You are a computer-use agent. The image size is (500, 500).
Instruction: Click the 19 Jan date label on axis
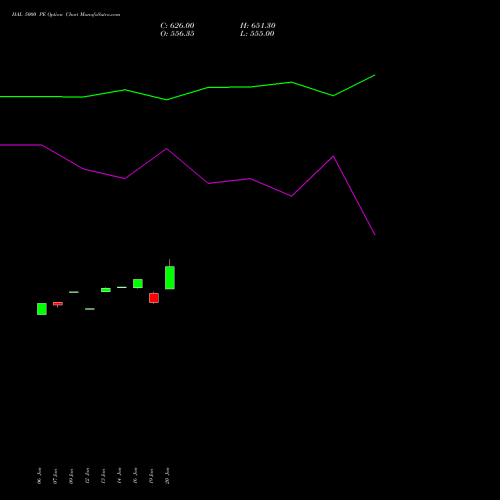point(151,476)
